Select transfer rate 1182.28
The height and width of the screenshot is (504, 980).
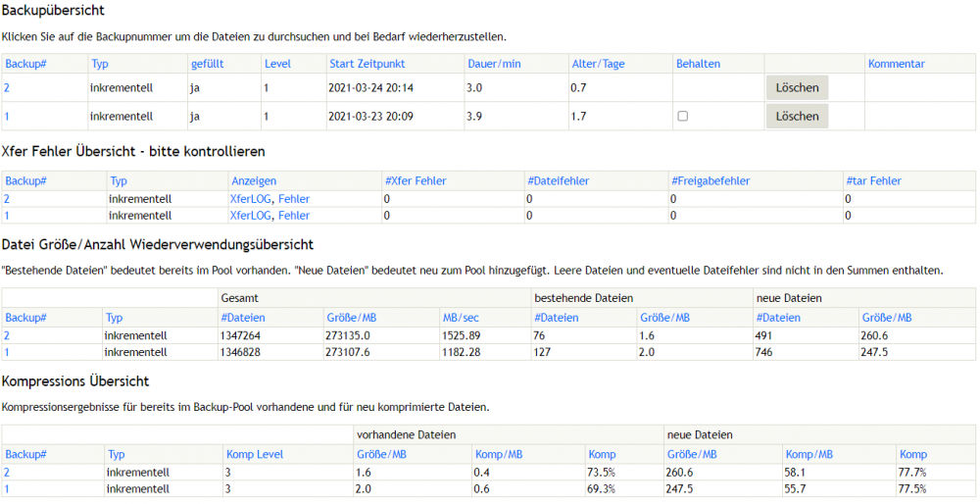(462, 352)
